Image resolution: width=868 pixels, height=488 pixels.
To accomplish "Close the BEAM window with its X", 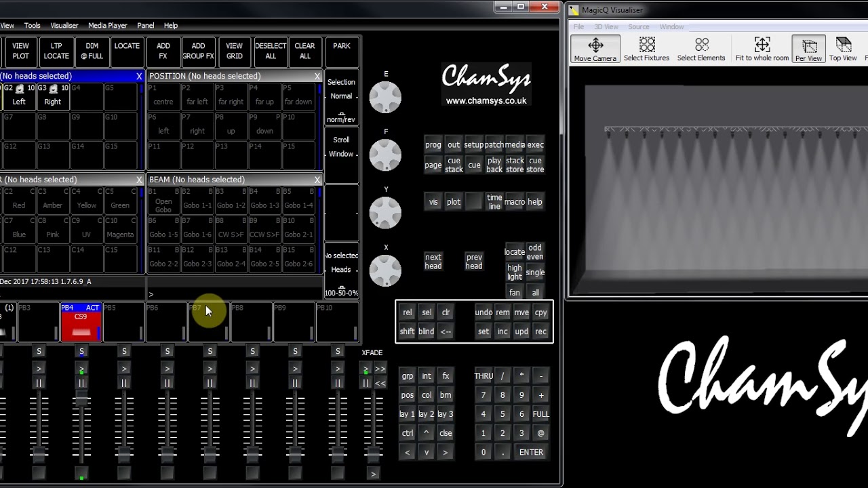I will tap(317, 180).
